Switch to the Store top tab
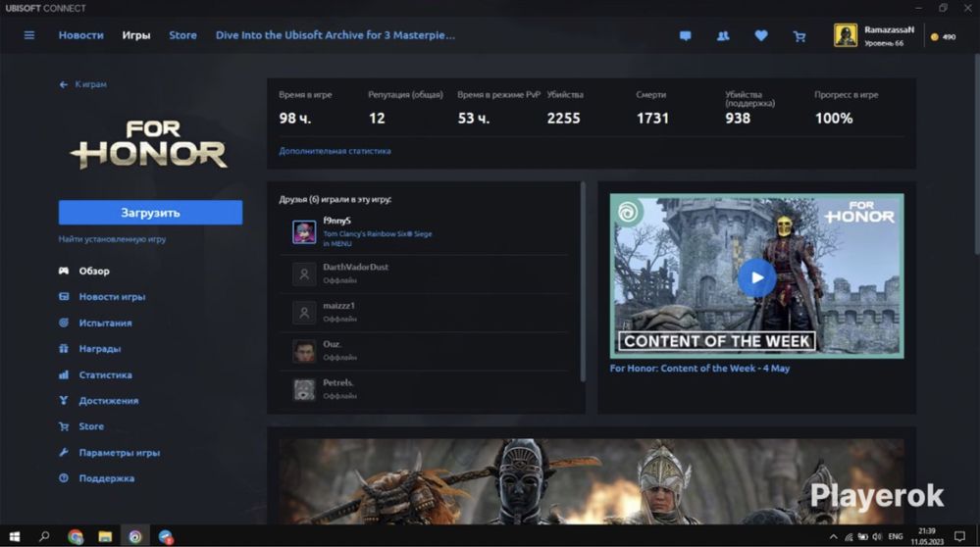 pos(182,35)
